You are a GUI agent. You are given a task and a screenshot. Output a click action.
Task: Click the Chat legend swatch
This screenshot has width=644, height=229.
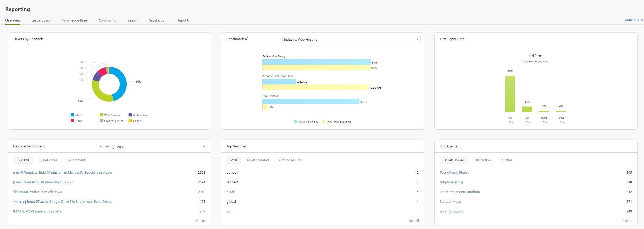pos(73,121)
